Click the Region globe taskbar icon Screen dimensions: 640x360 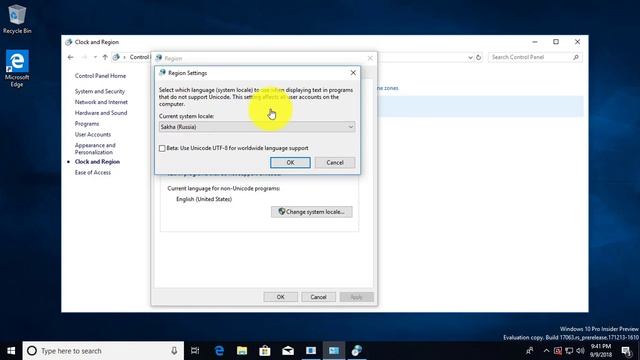pyautogui.click(x=357, y=351)
